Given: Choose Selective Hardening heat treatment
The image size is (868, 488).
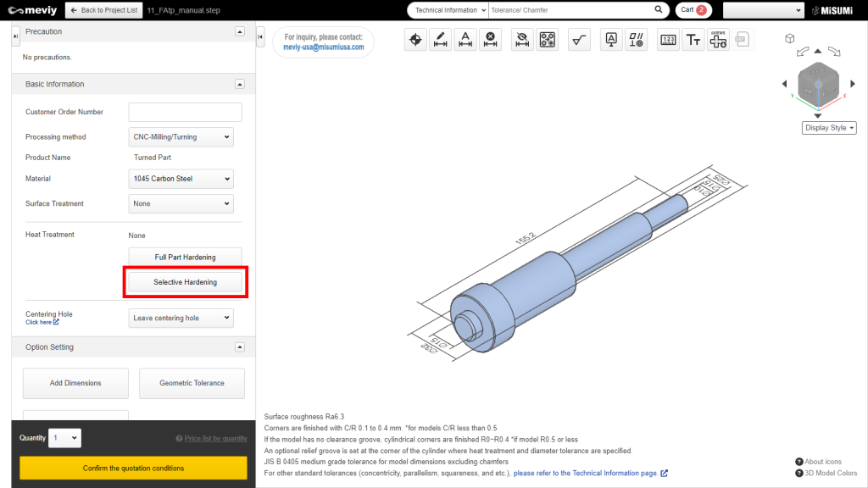Looking at the screenshot, I should (x=185, y=281).
